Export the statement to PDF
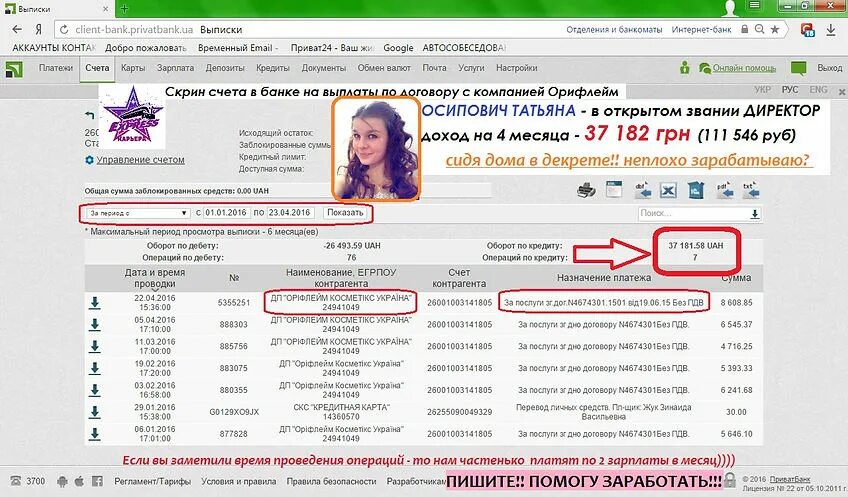 click(x=724, y=190)
